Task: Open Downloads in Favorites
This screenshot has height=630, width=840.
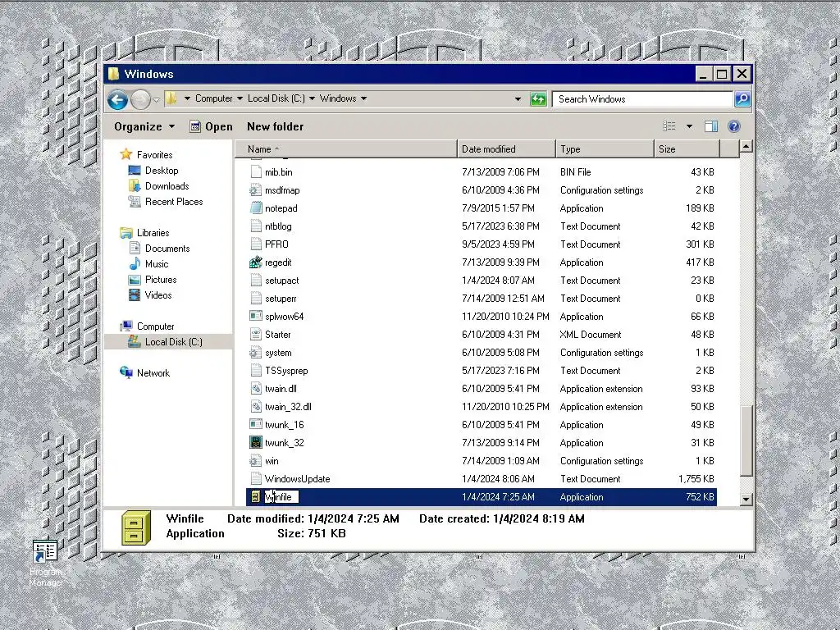Action: [167, 186]
